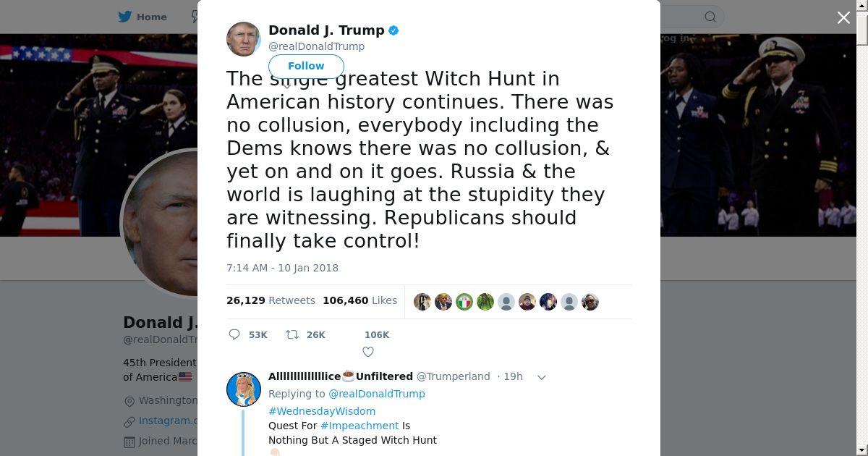The width and height of the screenshot is (868, 456).
Task: Follow Donald J. Trump button
Action: 306,66
